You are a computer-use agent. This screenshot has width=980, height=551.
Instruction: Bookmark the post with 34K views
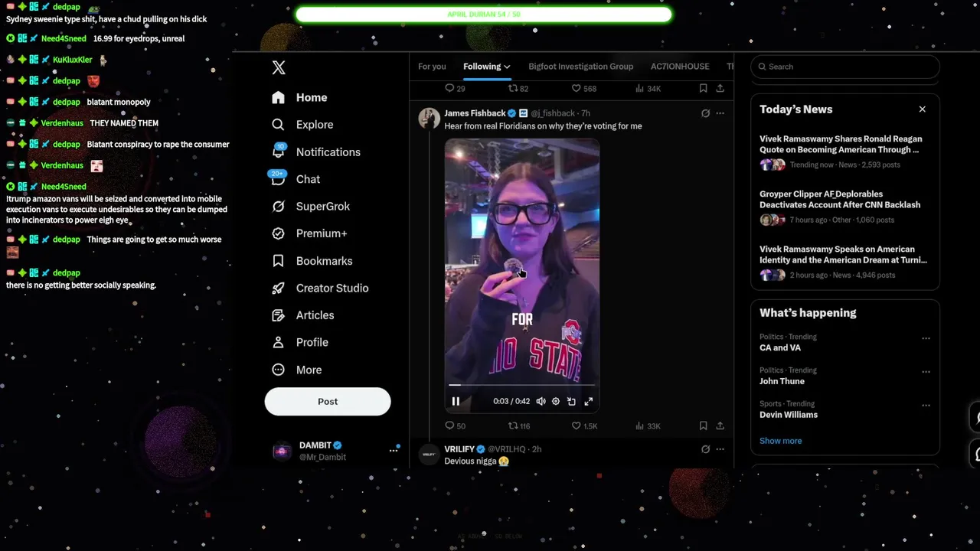pyautogui.click(x=703, y=89)
